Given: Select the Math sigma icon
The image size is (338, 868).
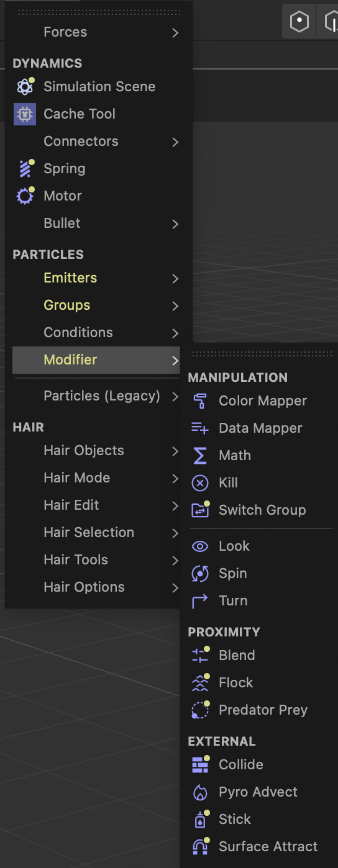Looking at the screenshot, I should [x=200, y=455].
